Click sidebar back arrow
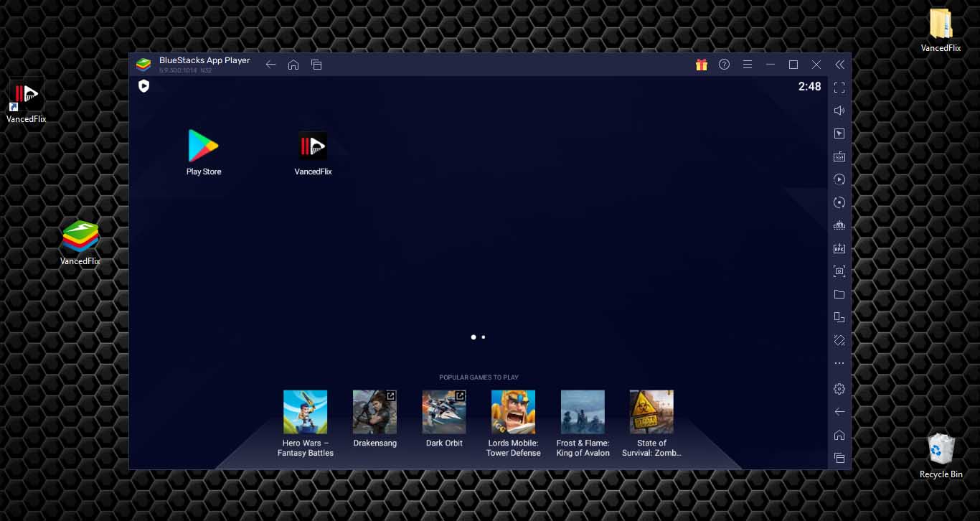The height and width of the screenshot is (521, 980). coord(839,412)
